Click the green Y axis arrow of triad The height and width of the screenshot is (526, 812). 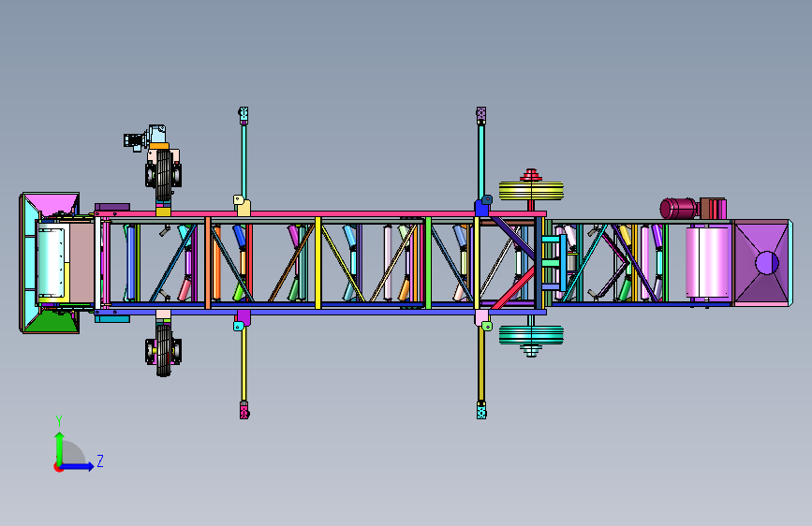59,447
